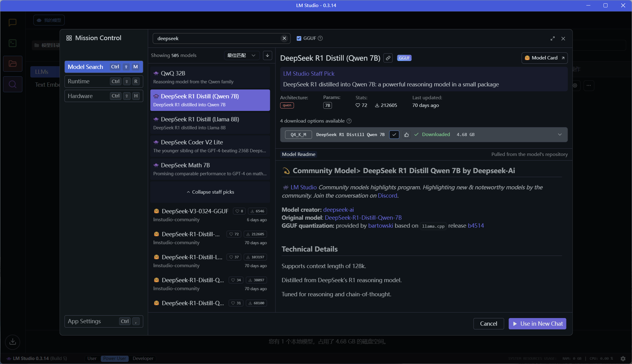Toggle the GGUF checkbox
Screen dimensions: 632x364
click(x=299, y=38)
